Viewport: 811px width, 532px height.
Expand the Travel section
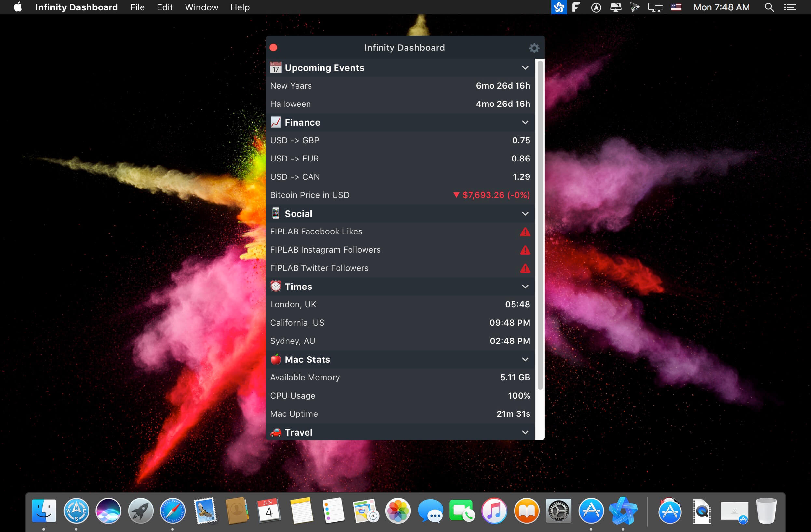coord(524,432)
